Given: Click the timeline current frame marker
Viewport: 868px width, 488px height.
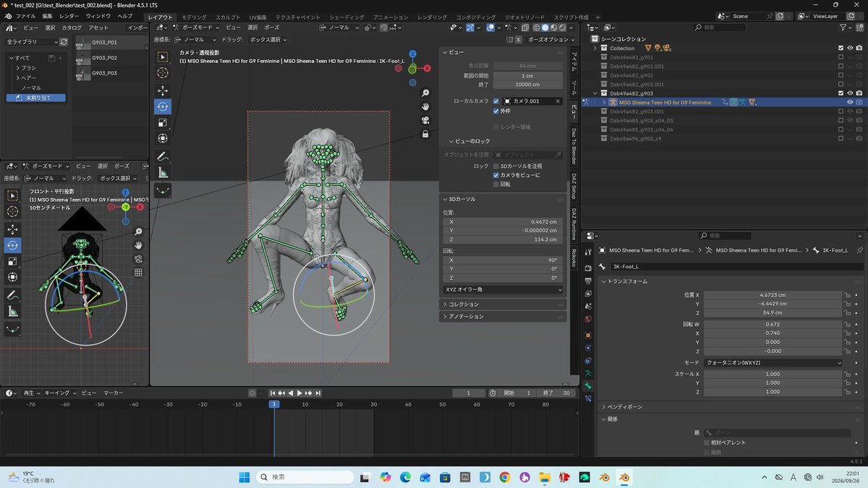Looking at the screenshot, I should [274, 404].
